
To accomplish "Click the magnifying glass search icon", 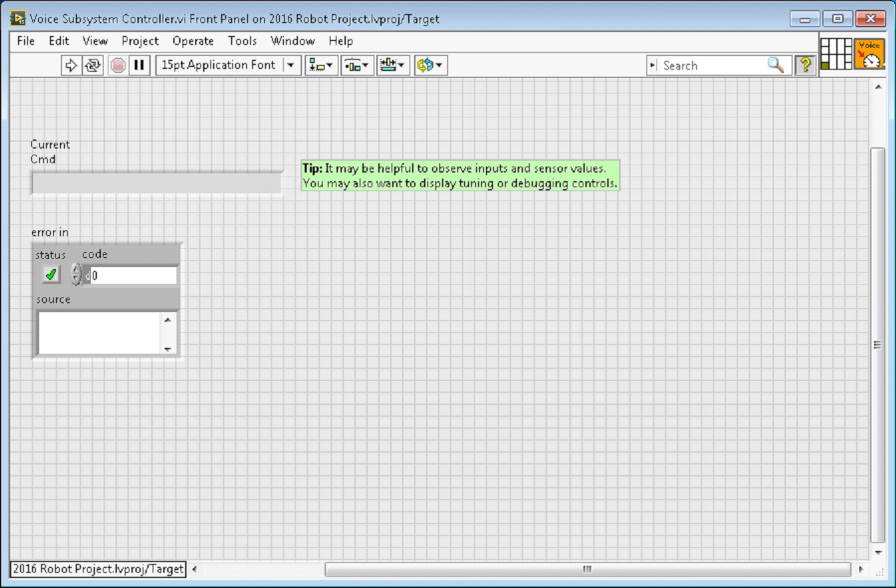I will (x=775, y=65).
